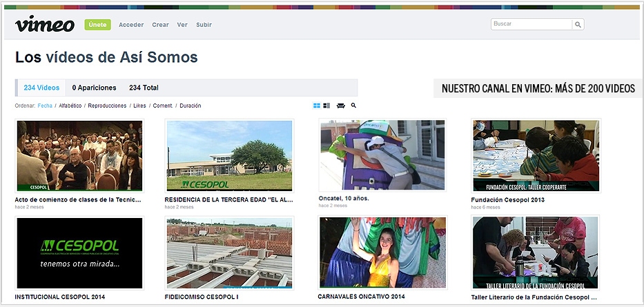Open thumbnail of Acto de comienzo de clases

click(79, 155)
